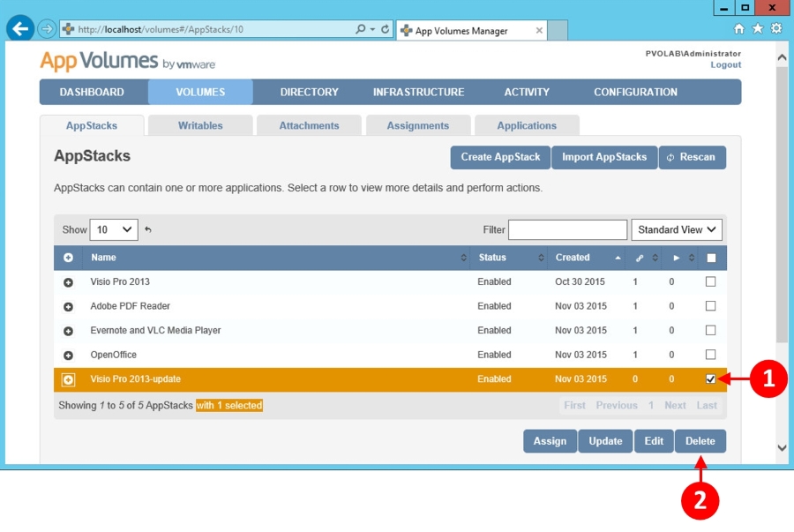The image size is (794, 532).
Task: Select the Adobe PDF Reader name text
Action: [131, 306]
